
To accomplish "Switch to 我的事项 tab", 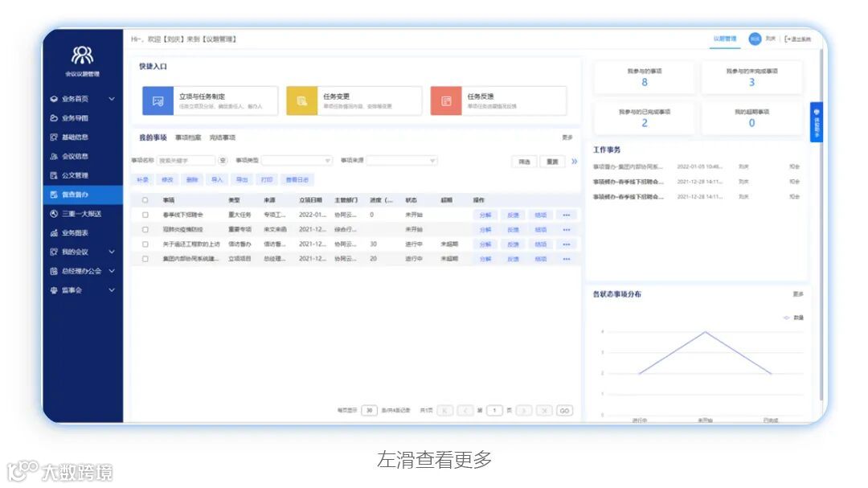I will 153,137.
